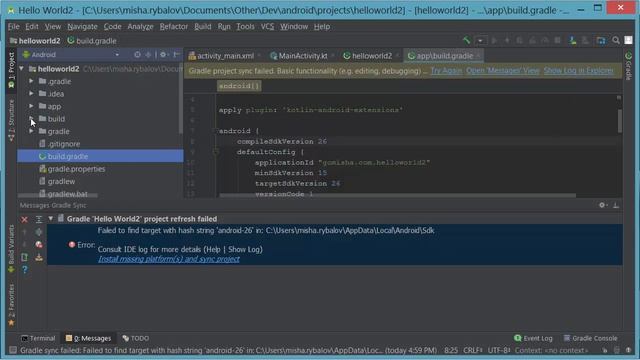This screenshot has height=360, width=640.
Task: Click the Search Everywhere magnifier icon
Action: 616,40
